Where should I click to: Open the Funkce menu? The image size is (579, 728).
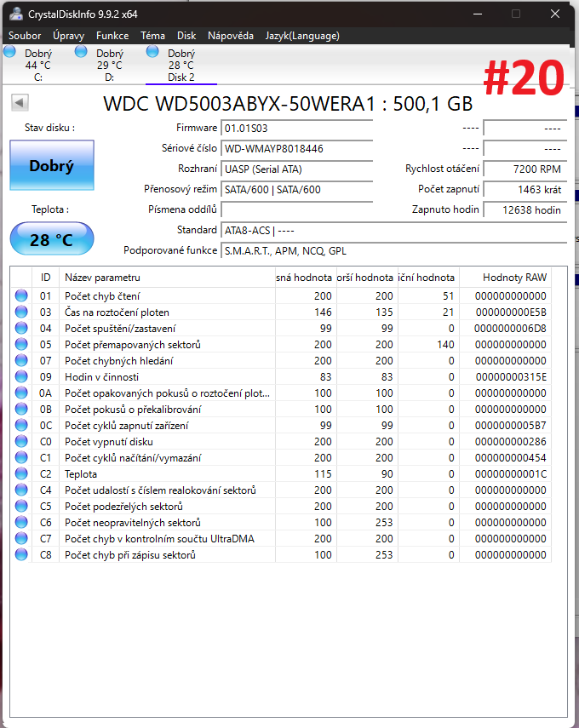[112, 36]
